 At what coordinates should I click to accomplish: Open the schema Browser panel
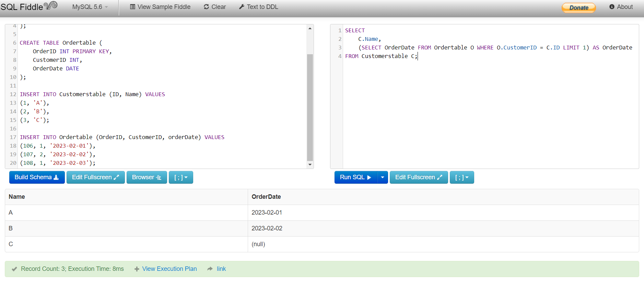point(147,177)
